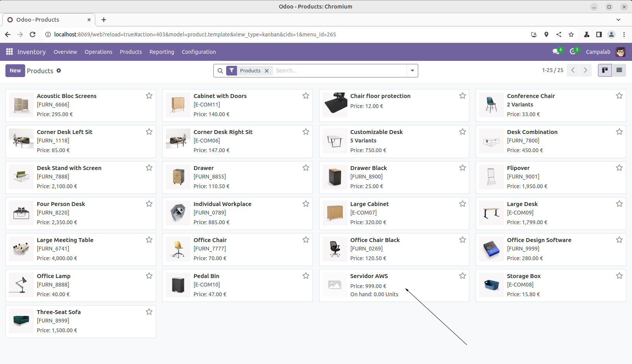Star the Office Design Software product

pos(619,240)
